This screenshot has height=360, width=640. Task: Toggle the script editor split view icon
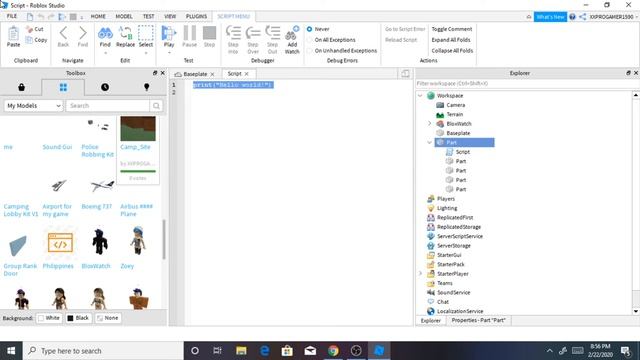pyautogui.click(x=405, y=73)
